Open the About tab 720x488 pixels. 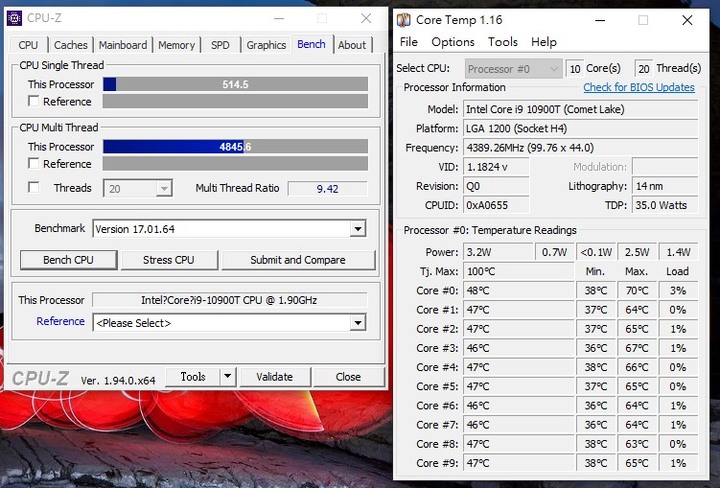(352, 45)
